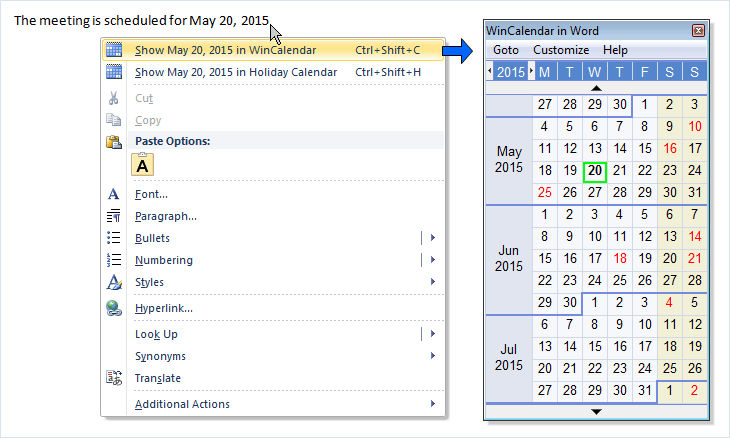Click the Paragraph icon in context menu
Viewport: 730px width, 438px height.
[x=114, y=216]
